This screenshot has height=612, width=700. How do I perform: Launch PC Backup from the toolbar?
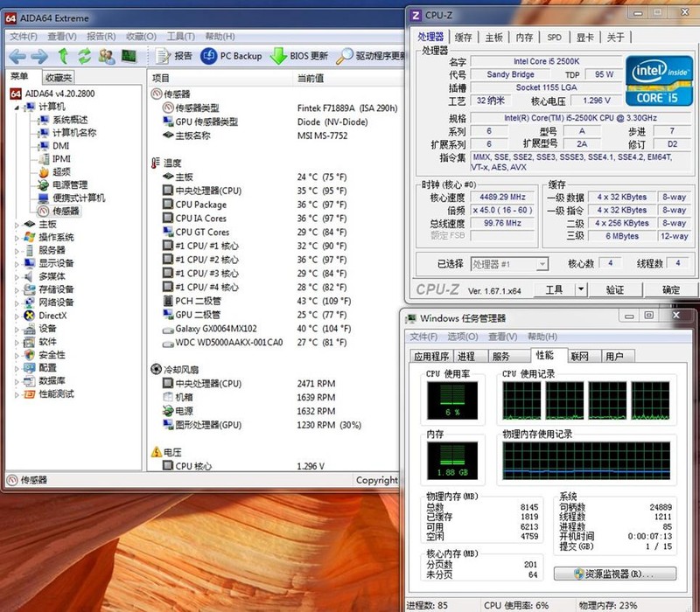tap(210, 56)
